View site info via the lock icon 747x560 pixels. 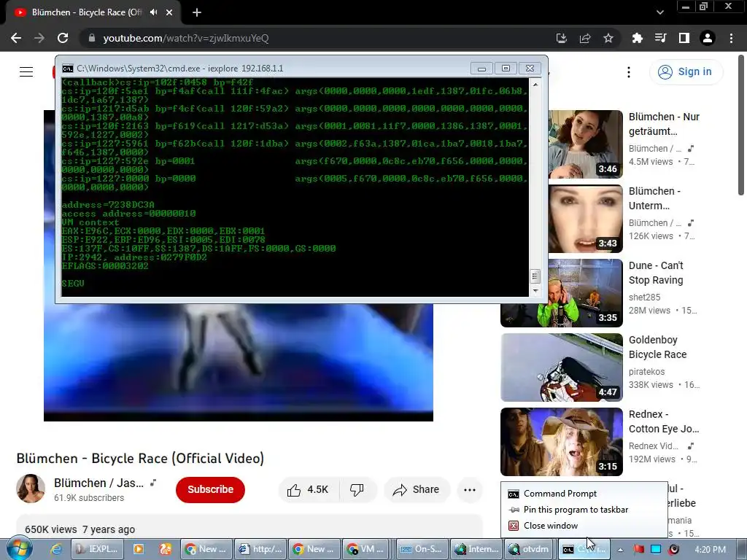coord(92,38)
